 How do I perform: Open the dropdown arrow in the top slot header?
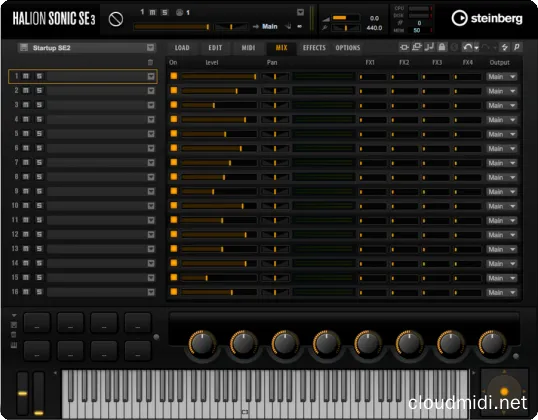click(x=300, y=12)
